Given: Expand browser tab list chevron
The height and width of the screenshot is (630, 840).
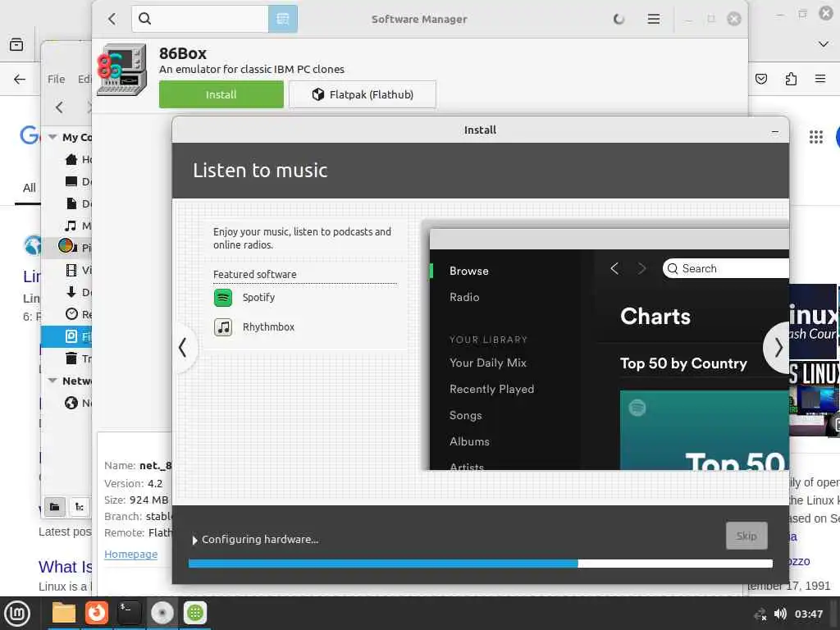Looking at the screenshot, I should [x=824, y=44].
